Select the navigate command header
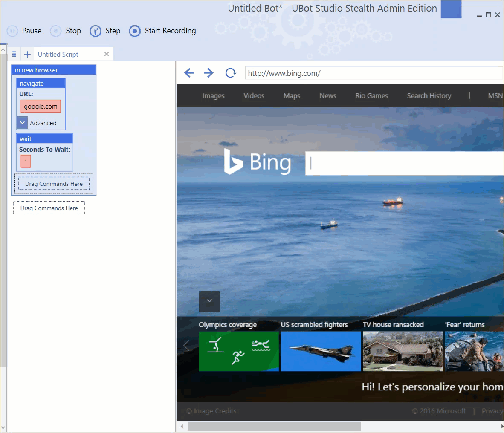 coord(41,83)
